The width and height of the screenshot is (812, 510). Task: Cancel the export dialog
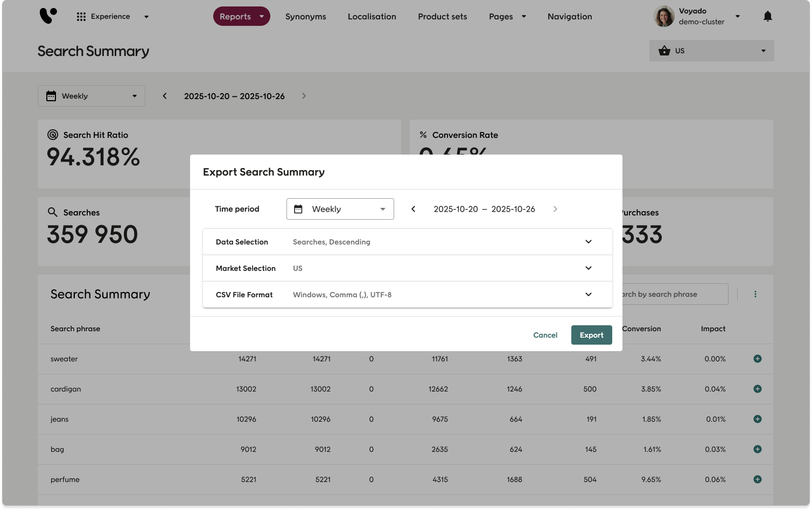click(545, 335)
